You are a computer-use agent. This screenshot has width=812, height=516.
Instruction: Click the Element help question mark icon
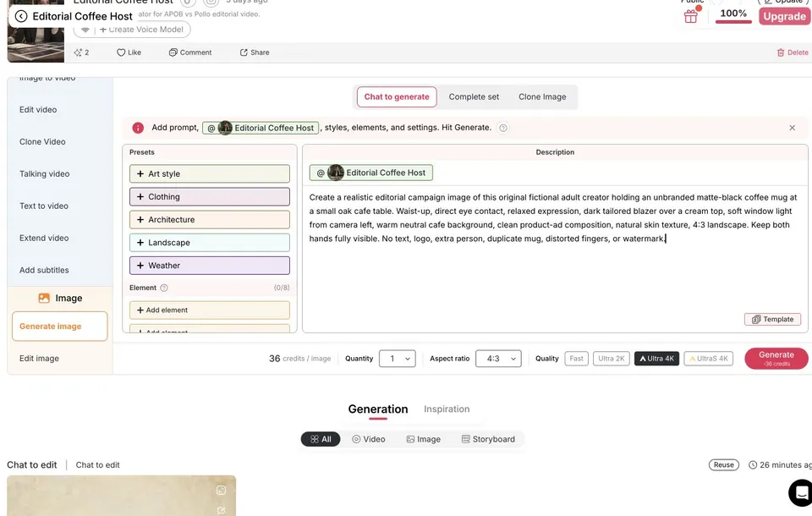coord(163,288)
